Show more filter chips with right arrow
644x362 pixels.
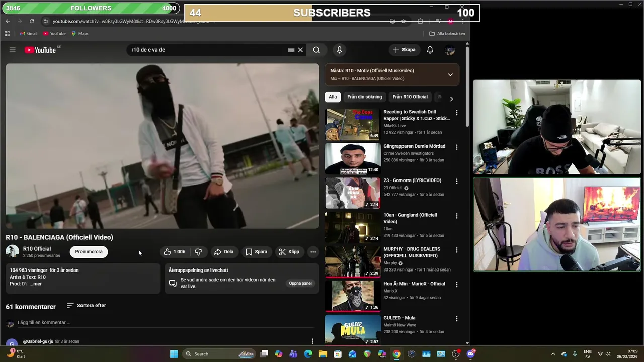(x=451, y=99)
